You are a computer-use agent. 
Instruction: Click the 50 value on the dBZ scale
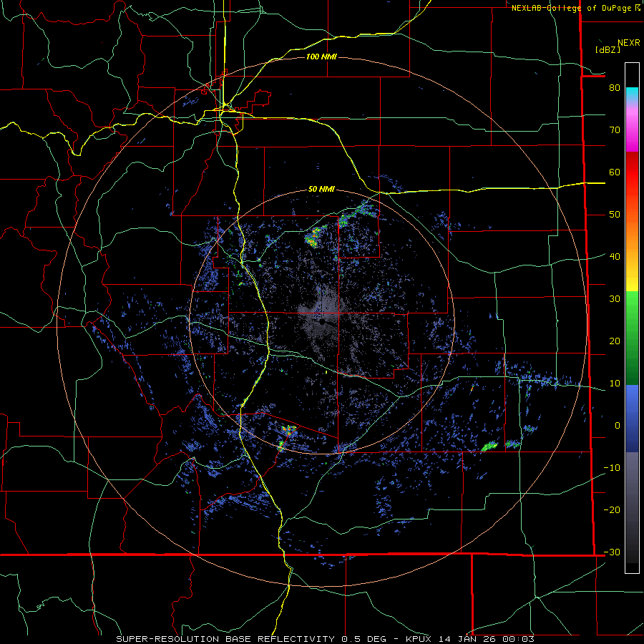point(615,215)
